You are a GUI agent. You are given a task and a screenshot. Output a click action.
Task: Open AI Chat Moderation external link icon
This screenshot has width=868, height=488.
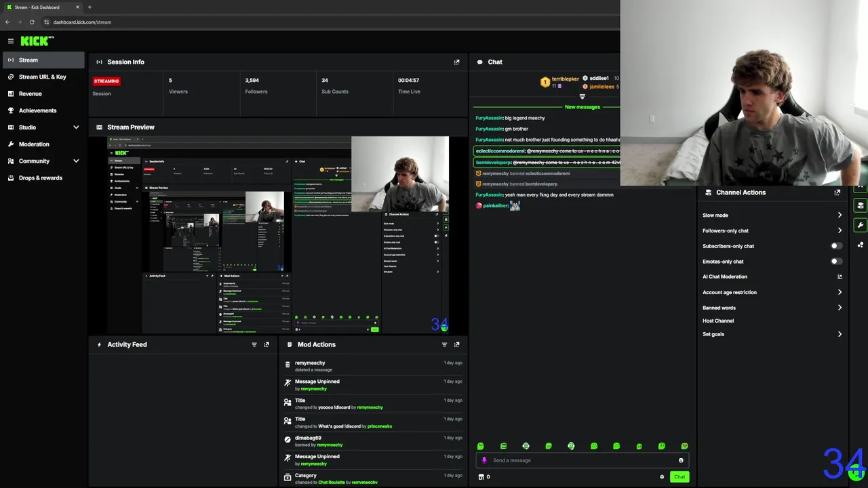coord(840,277)
